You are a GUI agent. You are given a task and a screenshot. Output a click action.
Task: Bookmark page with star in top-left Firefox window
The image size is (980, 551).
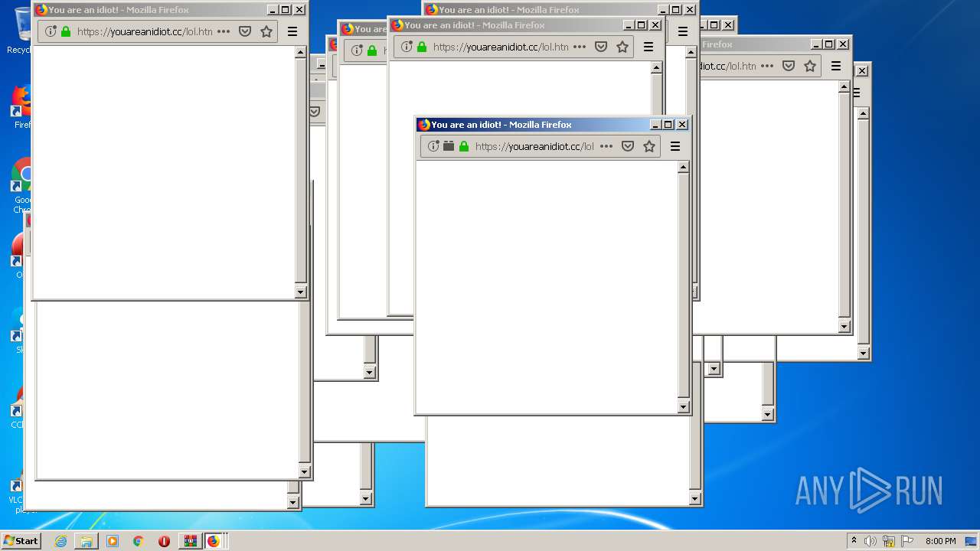(266, 31)
